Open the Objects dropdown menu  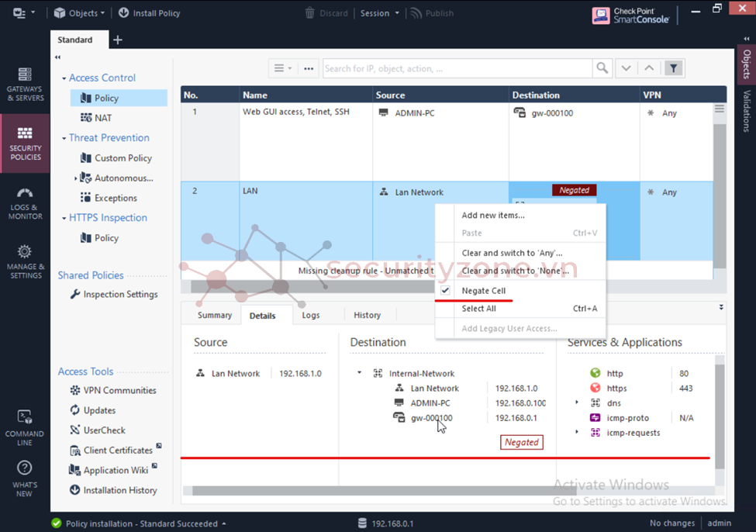80,13
